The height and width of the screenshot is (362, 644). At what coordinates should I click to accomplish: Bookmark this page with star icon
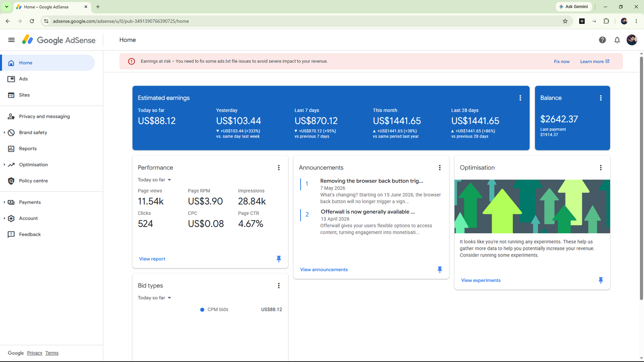565,21
